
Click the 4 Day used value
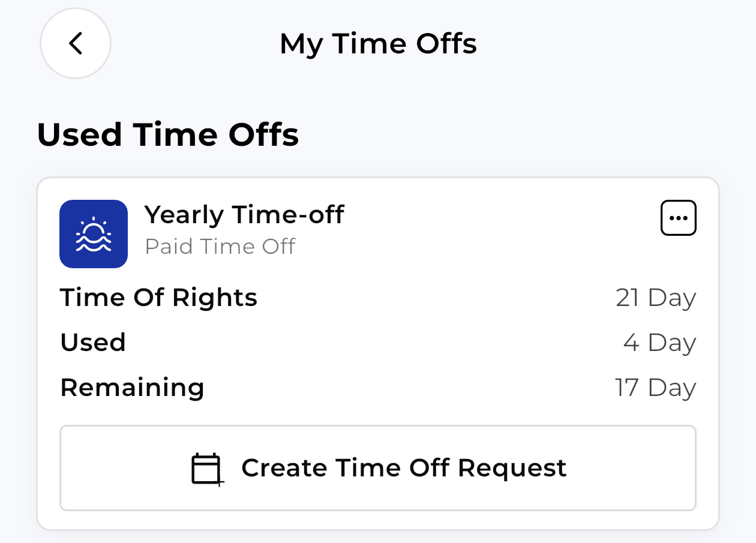[x=659, y=343]
